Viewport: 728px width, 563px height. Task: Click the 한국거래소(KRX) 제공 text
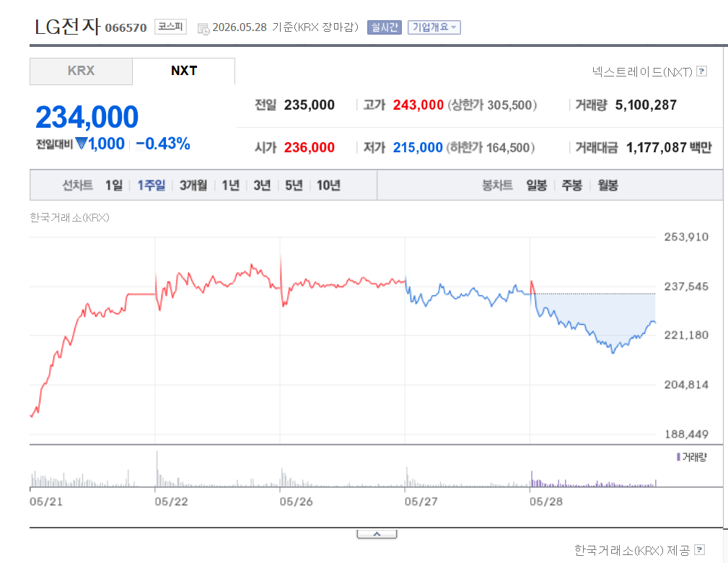[x=632, y=550]
